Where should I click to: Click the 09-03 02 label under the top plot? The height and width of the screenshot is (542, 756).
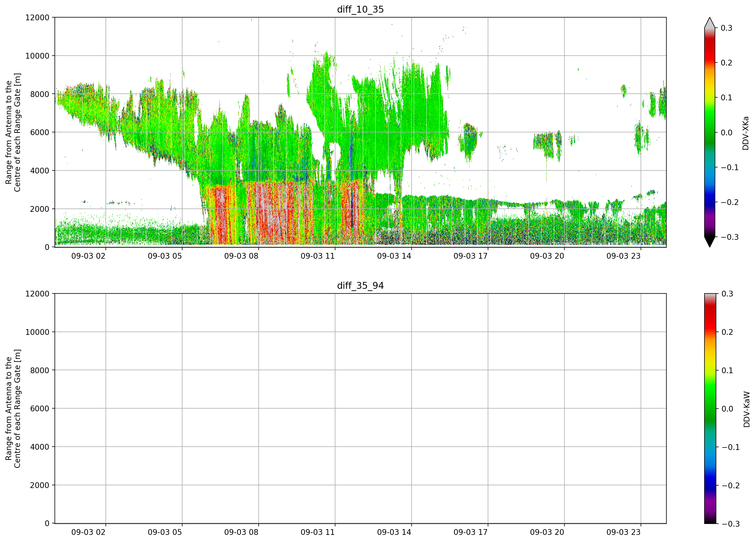(88, 256)
